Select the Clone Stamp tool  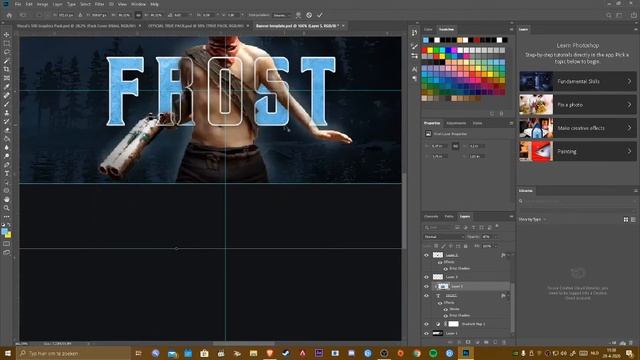click(7, 113)
